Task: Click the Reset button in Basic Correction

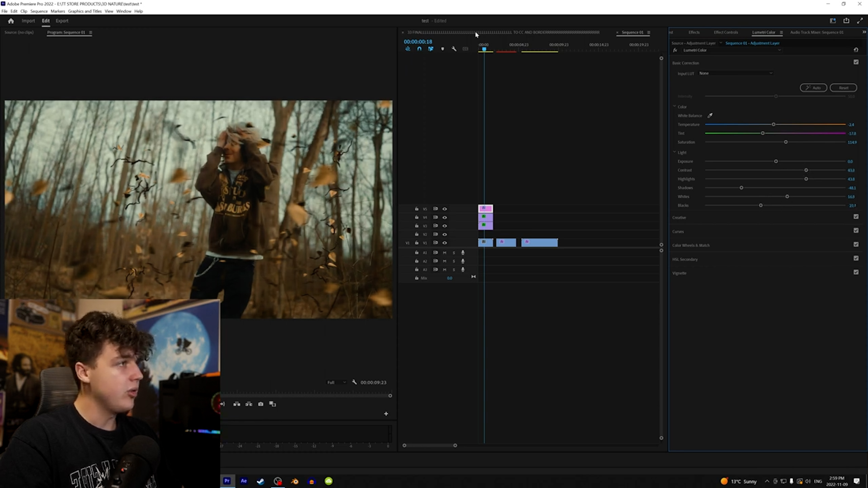Action: (x=843, y=88)
